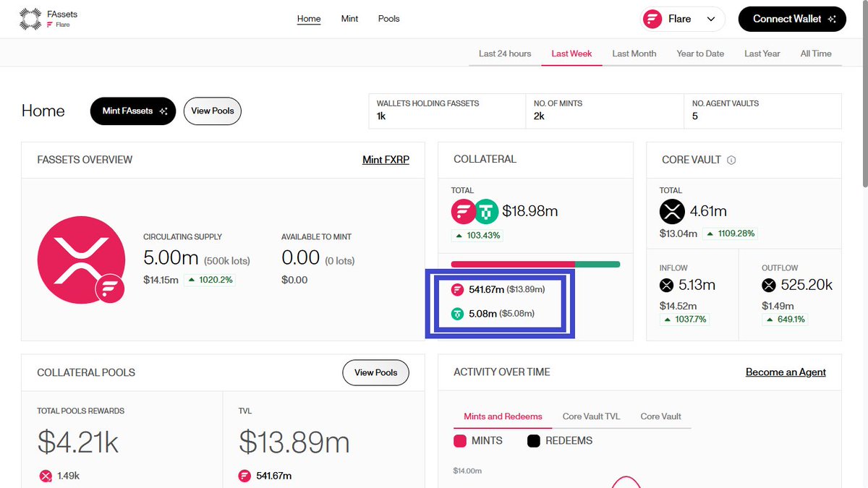This screenshot has width=868, height=488.
Task: Select the Last Week tab
Action: (x=571, y=53)
